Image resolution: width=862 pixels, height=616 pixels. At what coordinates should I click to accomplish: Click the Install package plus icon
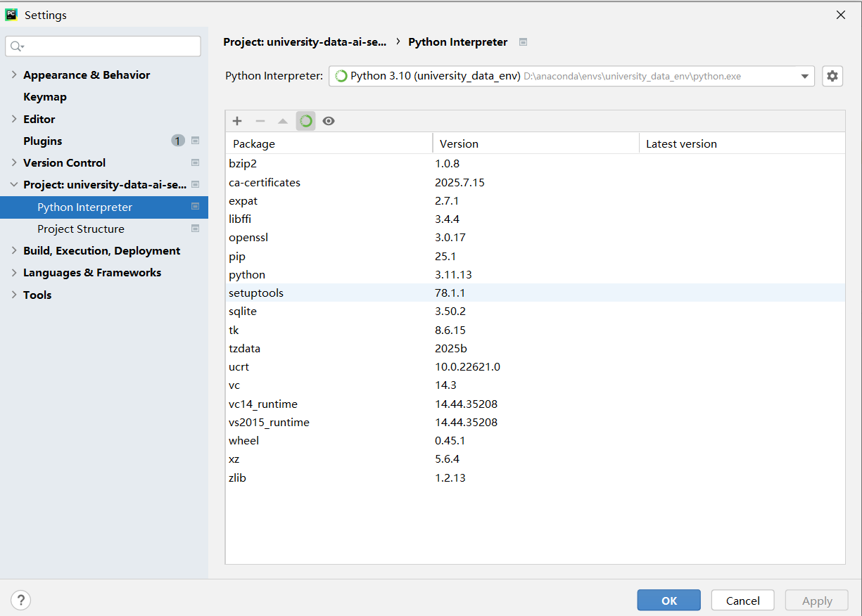pyautogui.click(x=237, y=121)
